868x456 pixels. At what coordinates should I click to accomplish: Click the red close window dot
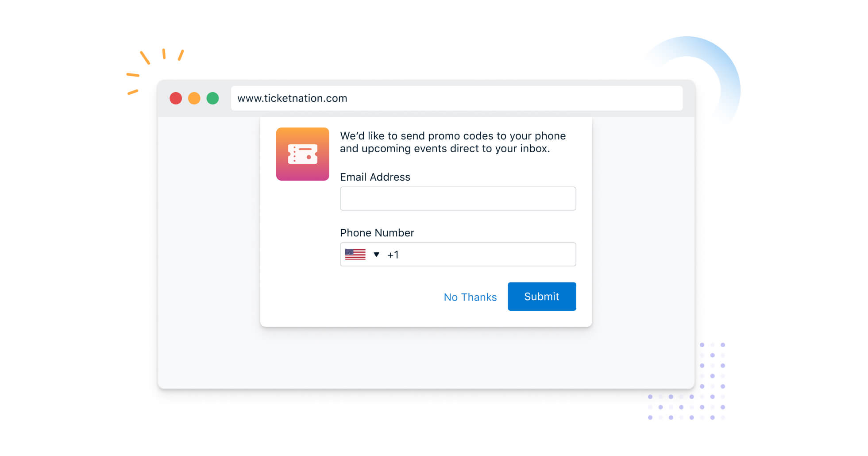click(x=176, y=98)
